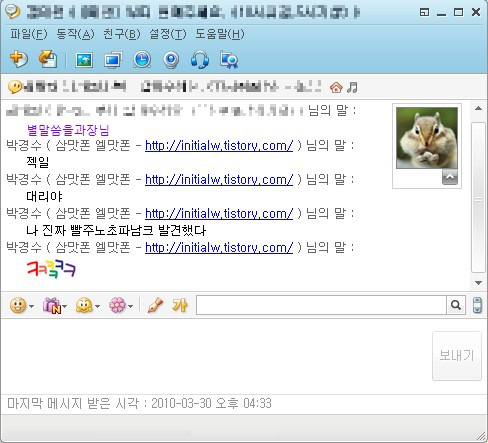Screen dimensions: 488x443
Task: Click the speech bubble status icon
Action: (x=15, y=87)
